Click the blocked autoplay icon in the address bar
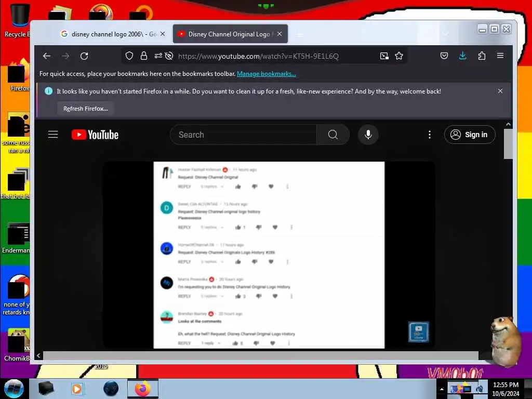This screenshot has width=532, height=399. click(169, 56)
